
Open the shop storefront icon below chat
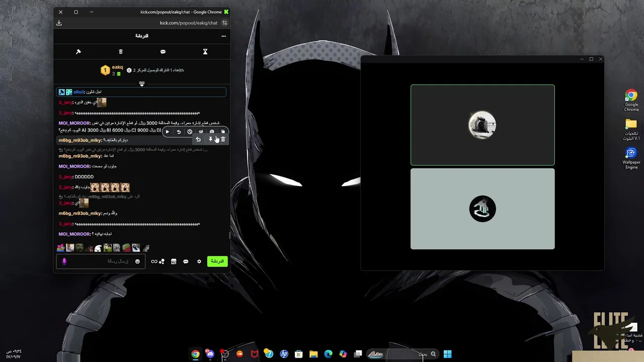pos(174,261)
